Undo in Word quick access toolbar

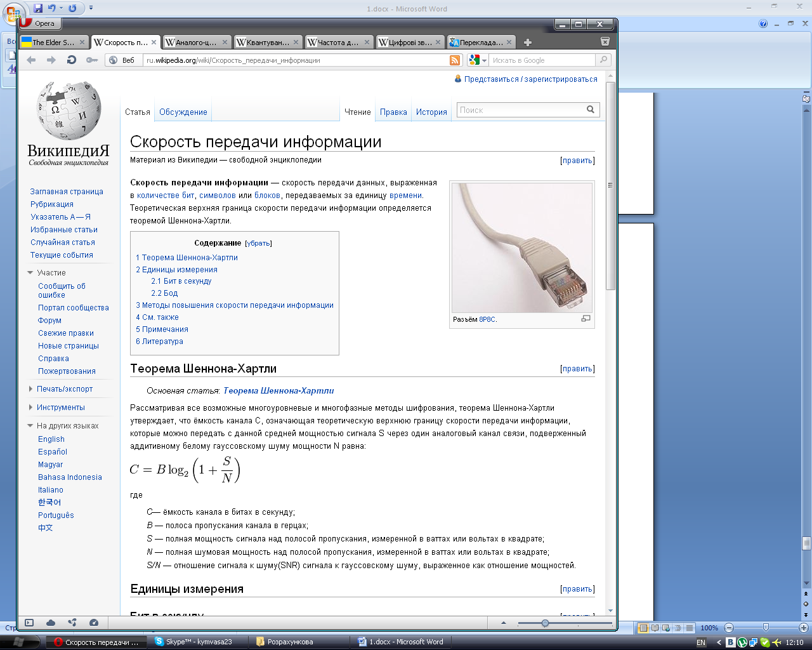(52, 8)
